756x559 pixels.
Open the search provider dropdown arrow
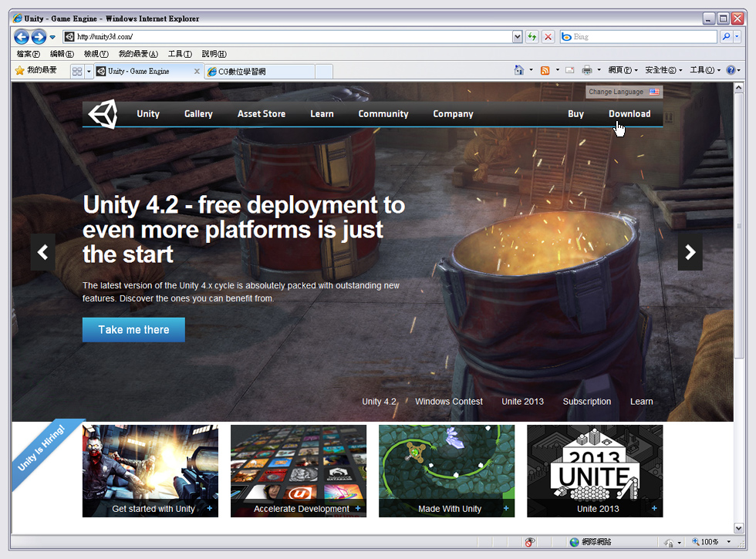737,37
